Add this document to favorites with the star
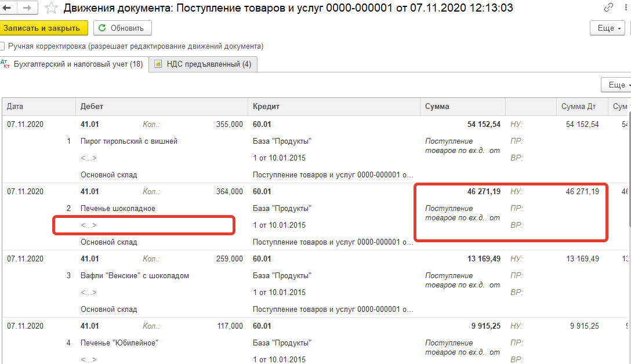The image size is (631, 364). pos(51,8)
